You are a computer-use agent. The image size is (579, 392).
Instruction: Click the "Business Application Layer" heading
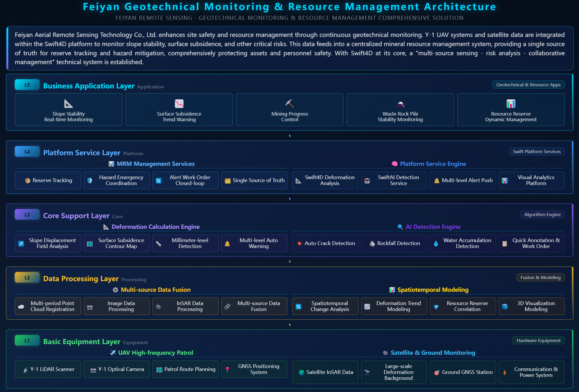click(89, 86)
